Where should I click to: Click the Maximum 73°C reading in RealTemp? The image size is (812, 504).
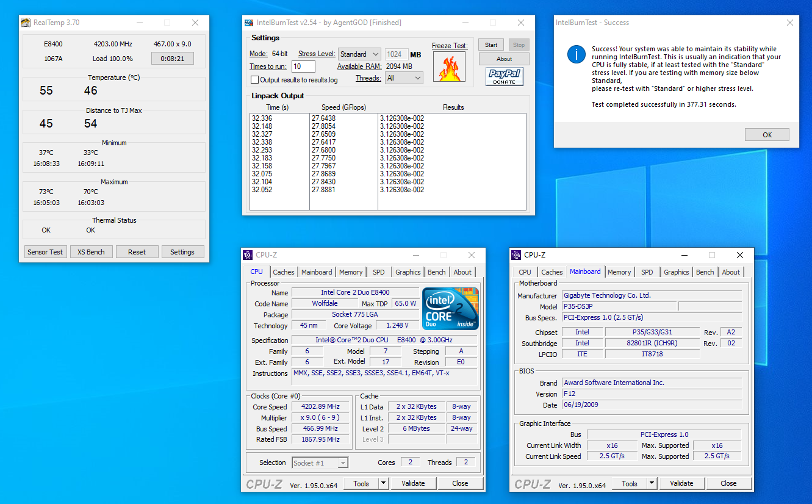click(x=46, y=192)
